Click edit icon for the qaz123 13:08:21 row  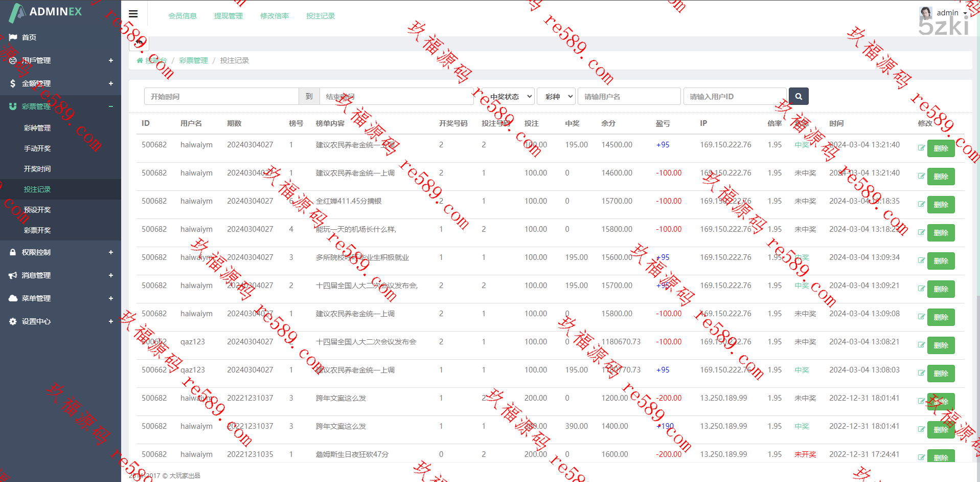921,345
